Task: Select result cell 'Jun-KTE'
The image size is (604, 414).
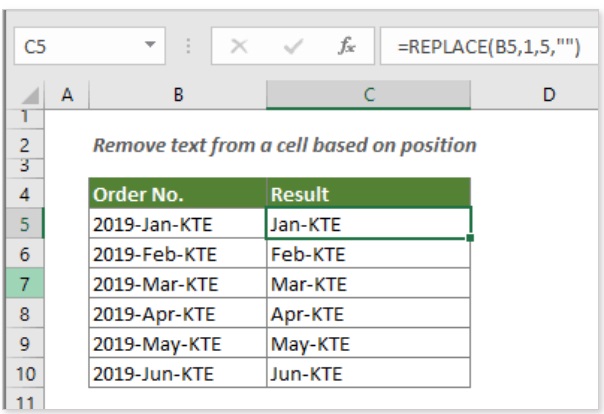Action: [x=368, y=373]
